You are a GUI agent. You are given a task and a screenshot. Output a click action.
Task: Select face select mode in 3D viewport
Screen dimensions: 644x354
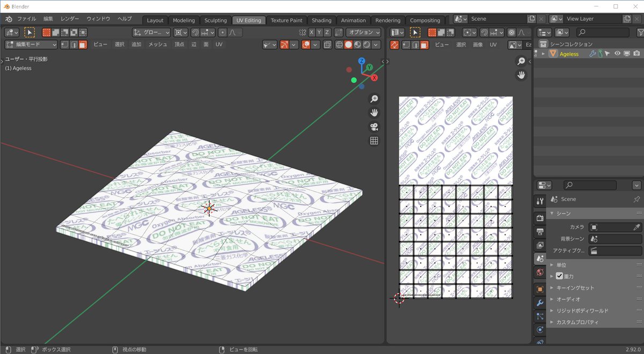[83, 45]
